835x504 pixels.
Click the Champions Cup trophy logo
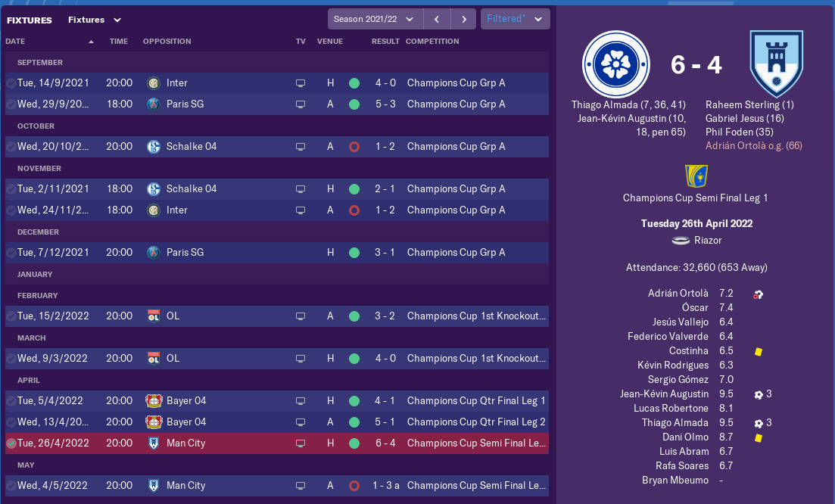coord(695,176)
